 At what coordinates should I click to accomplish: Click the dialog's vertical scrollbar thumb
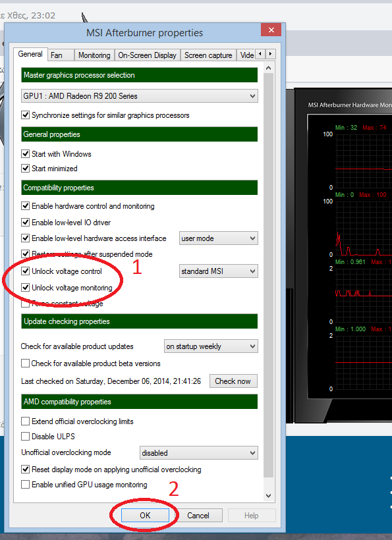point(269,275)
